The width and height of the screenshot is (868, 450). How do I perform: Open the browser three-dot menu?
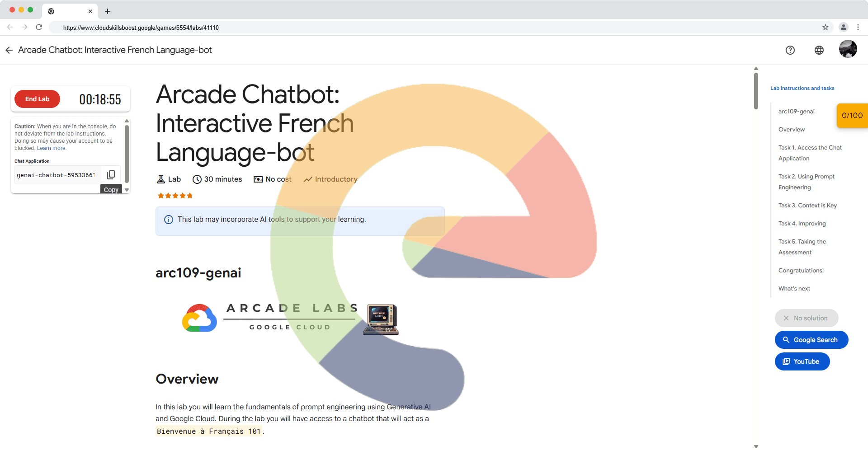pos(858,28)
